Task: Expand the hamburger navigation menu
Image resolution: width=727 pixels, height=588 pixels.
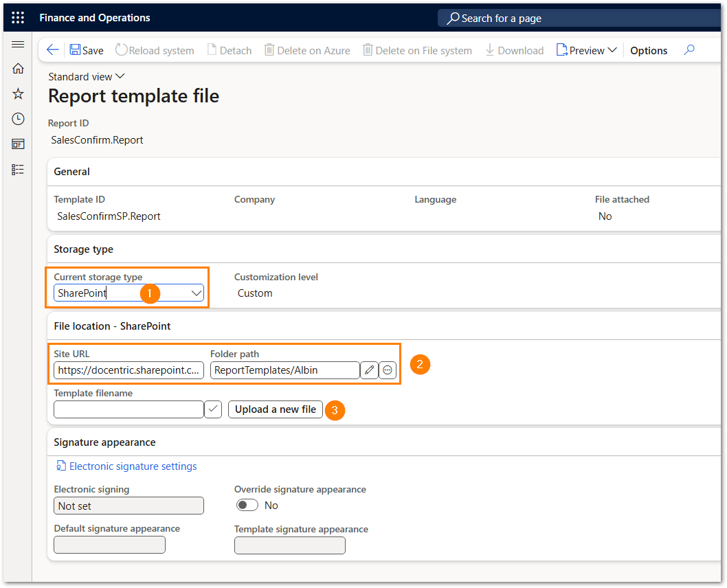Action: pos(18,45)
